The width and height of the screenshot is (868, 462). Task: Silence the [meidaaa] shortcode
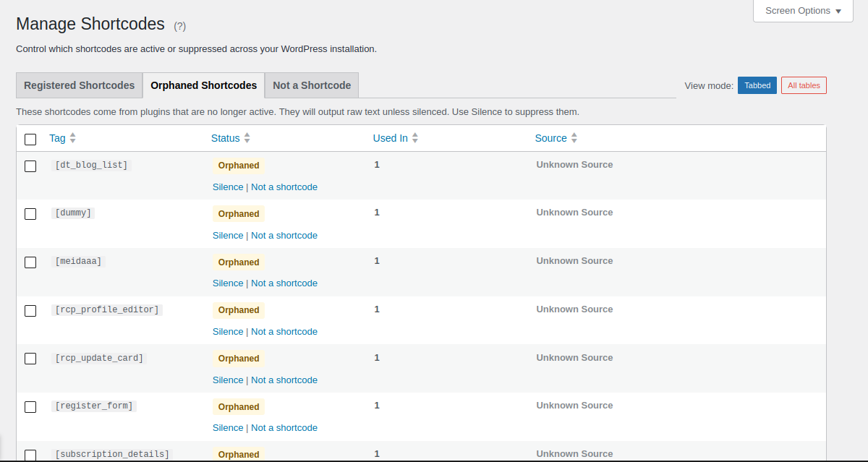(228, 283)
